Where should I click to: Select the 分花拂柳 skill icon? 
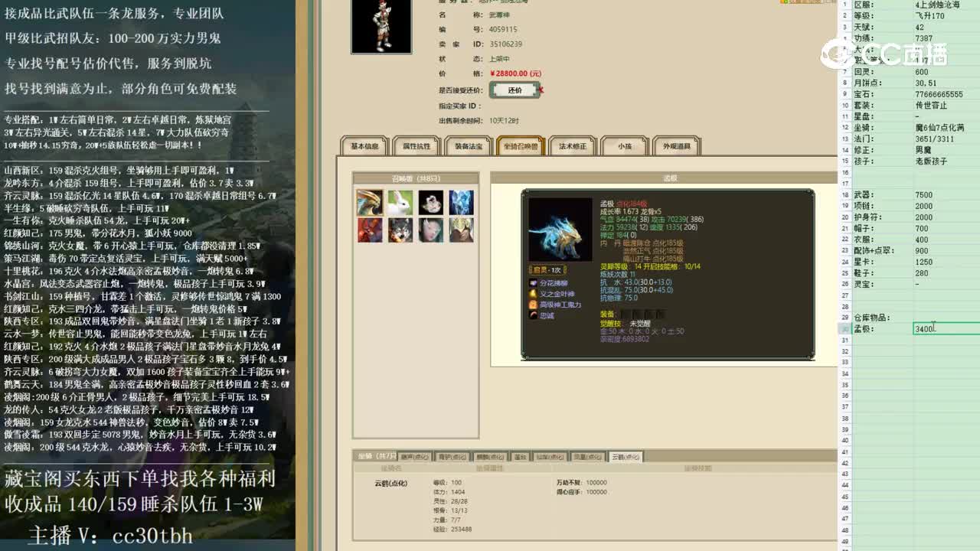coord(534,283)
